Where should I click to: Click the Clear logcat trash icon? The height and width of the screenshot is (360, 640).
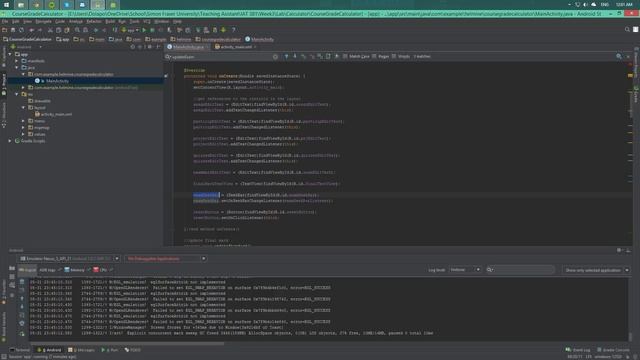22,282
